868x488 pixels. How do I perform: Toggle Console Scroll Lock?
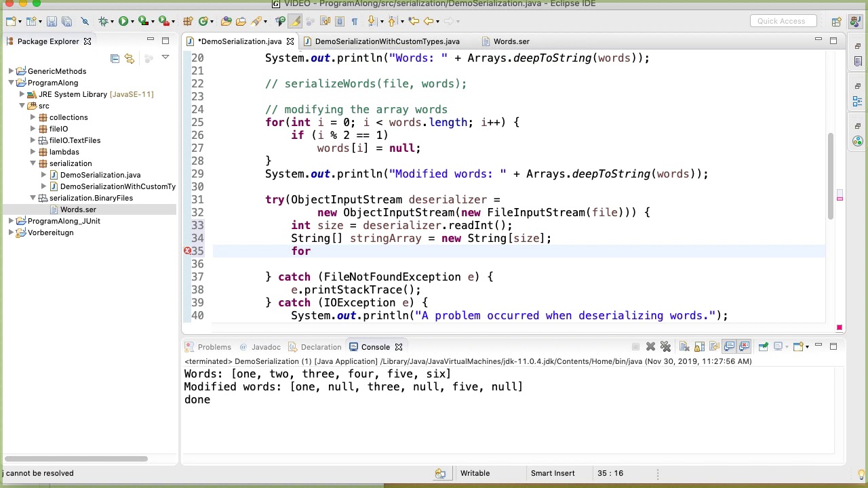699,347
